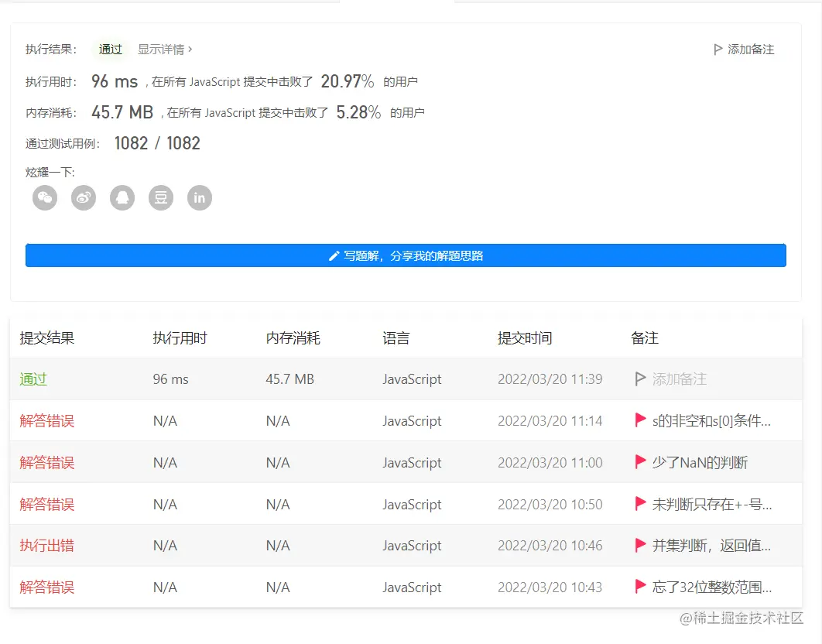822x644 pixels.
Task: Open the 解答错误 submission from 10:50
Action: point(47,504)
